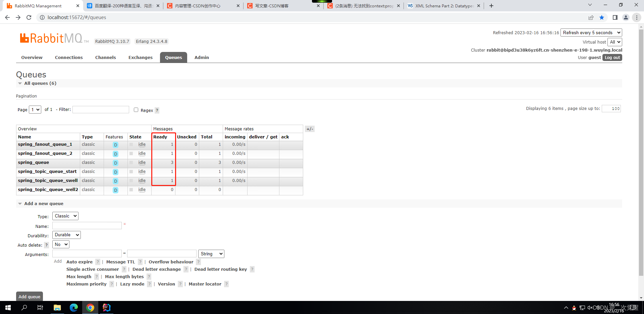The height and width of the screenshot is (314, 644).
Task: Open the Auto delete No dropdown
Action: pyautogui.click(x=61, y=244)
